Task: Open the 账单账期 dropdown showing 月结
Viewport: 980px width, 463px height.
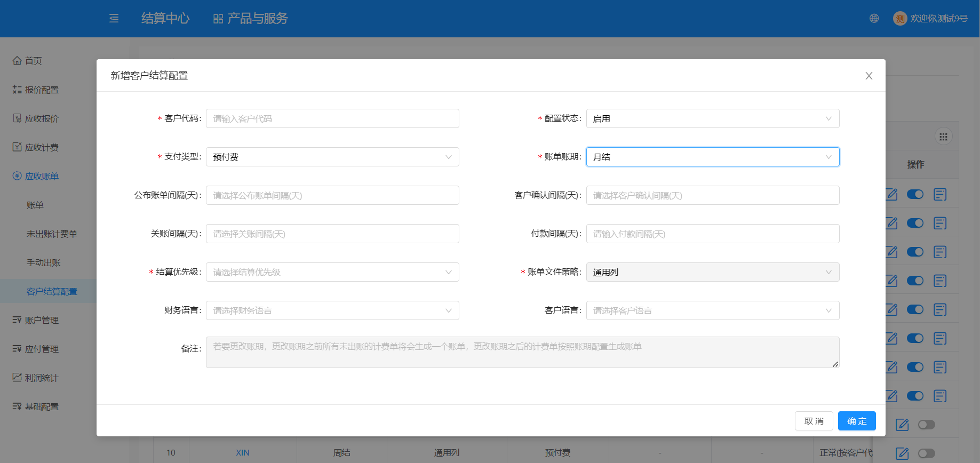Action: [713, 157]
